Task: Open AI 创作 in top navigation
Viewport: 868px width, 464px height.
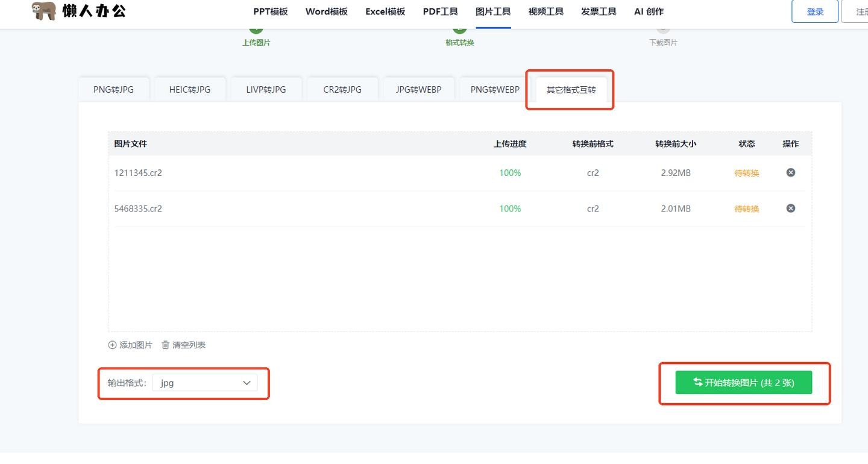Action: tap(649, 11)
